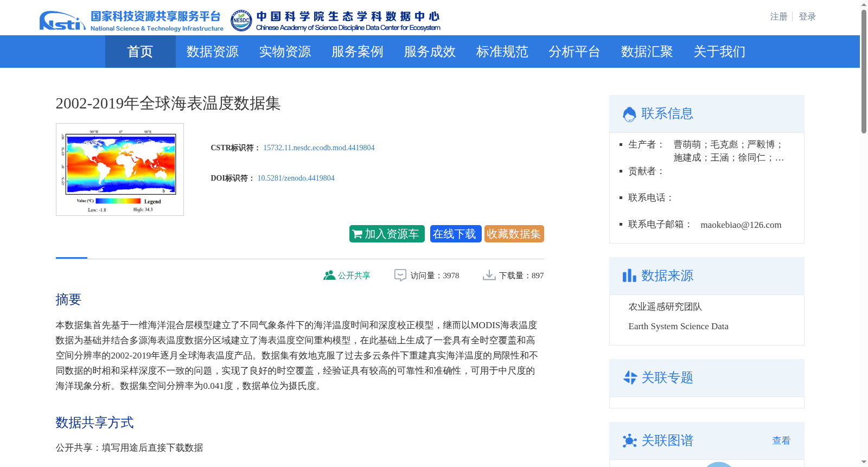Open the DOI 10.5281/zenodo.4419804 link
The image size is (868, 467).
click(296, 178)
